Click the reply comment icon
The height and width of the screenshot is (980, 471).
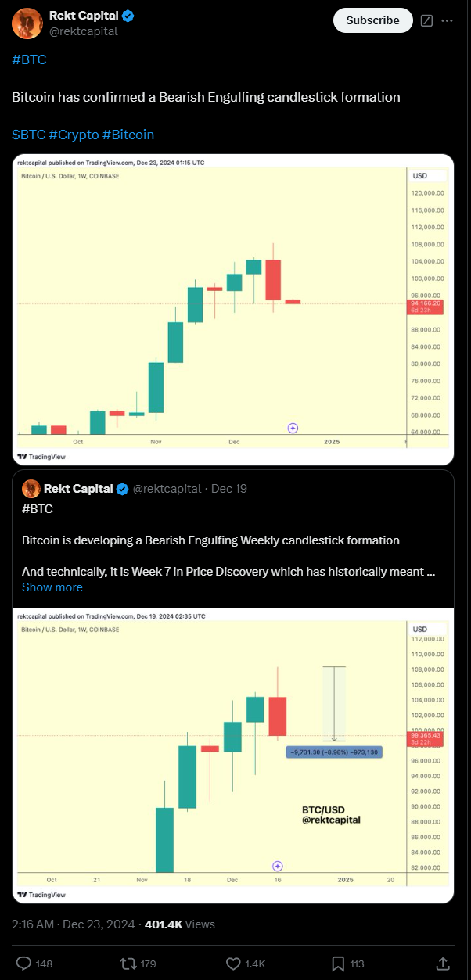click(23, 963)
